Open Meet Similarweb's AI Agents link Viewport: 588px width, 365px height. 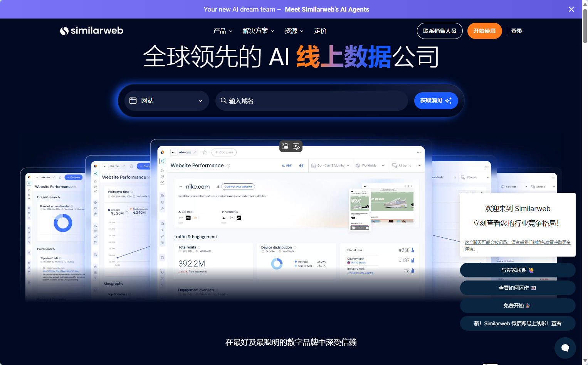coord(327,9)
